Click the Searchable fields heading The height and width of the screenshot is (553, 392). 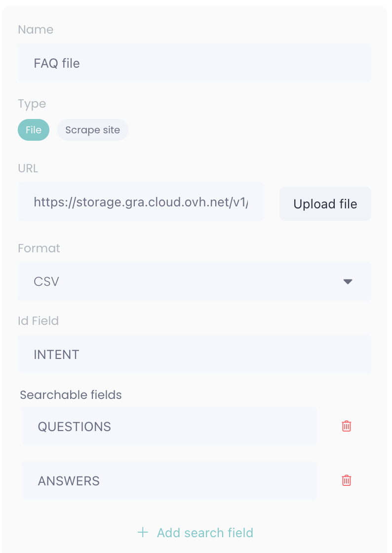[71, 395]
